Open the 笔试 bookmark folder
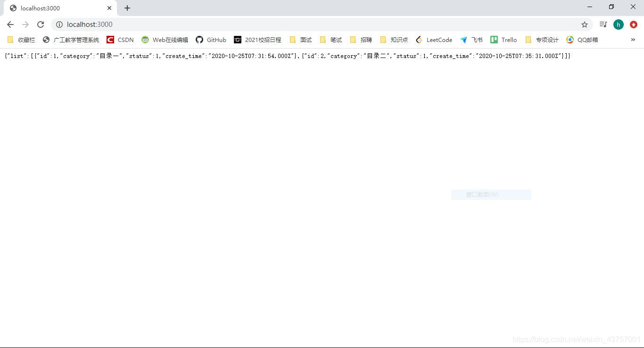The height and width of the screenshot is (348, 644). tap(331, 40)
